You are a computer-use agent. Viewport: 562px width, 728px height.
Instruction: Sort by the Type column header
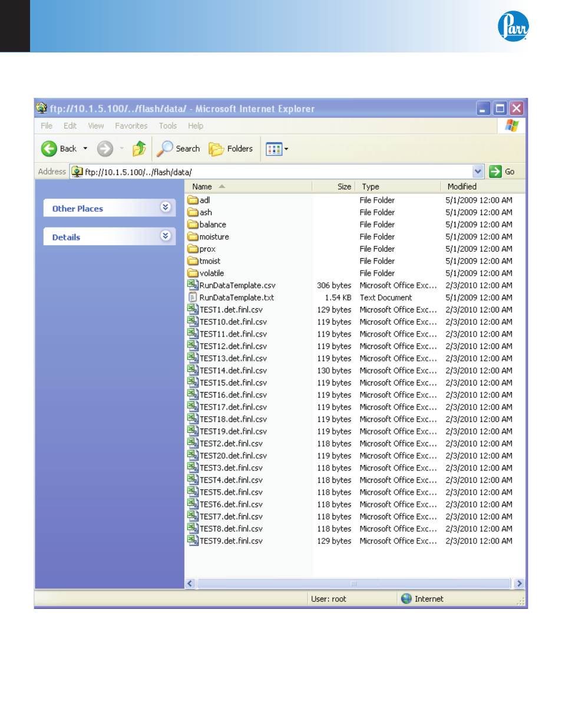tap(398, 186)
